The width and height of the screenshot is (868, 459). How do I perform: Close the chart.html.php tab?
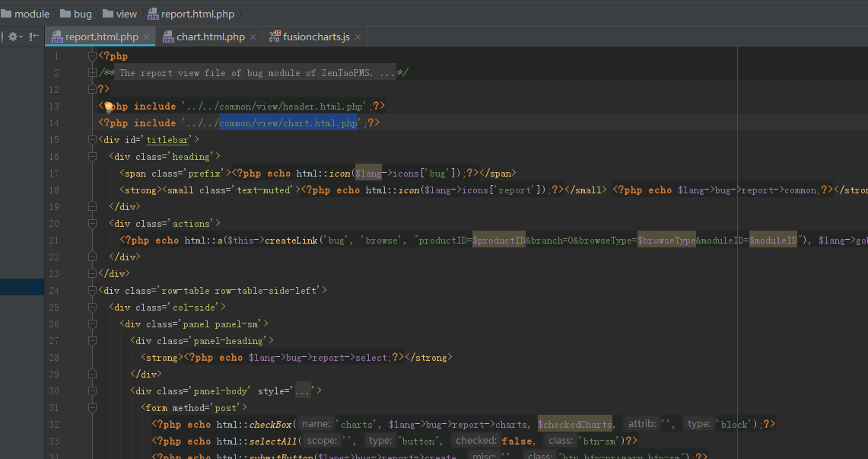pyautogui.click(x=253, y=37)
